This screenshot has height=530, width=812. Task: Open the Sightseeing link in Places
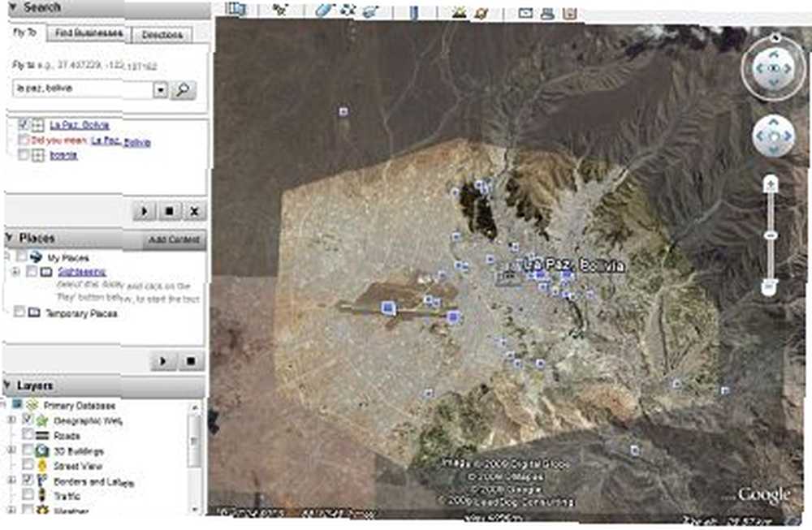point(82,272)
